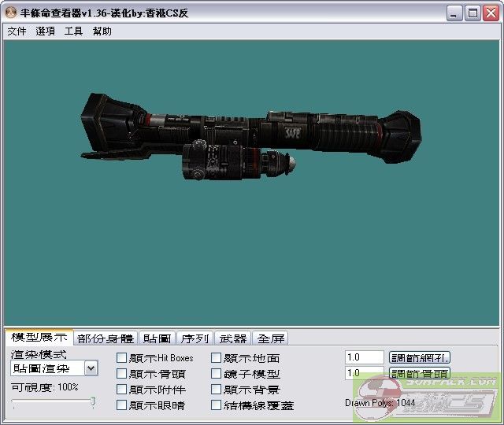Open the 幫助 (Help) menu
This screenshot has width=504, height=425.
pyautogui.click(x=102, y=31)
